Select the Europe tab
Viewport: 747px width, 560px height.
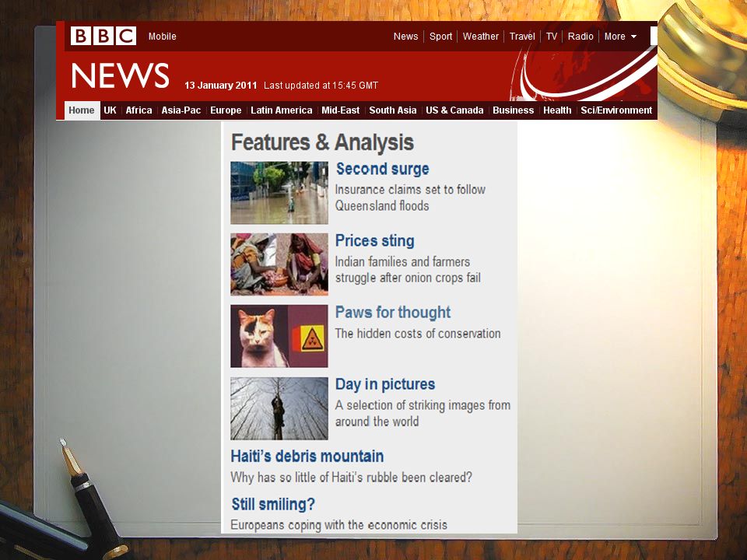coord(226,110)
